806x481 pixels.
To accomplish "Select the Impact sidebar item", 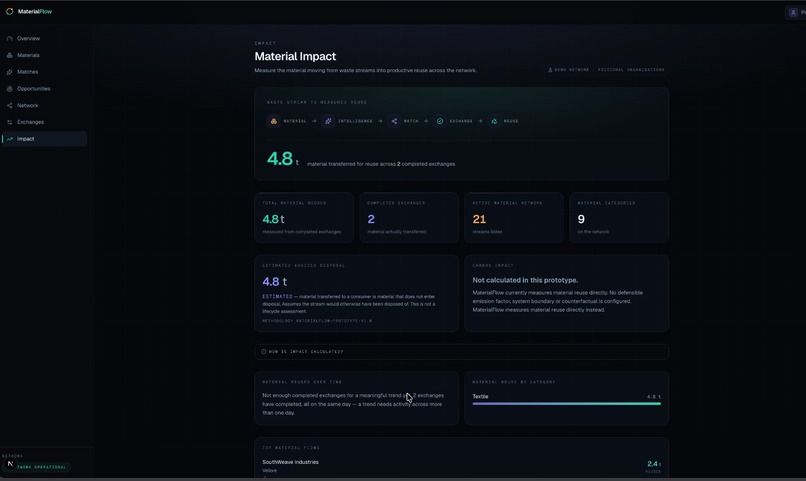I will pyautogui.click(x=44, y=139).
